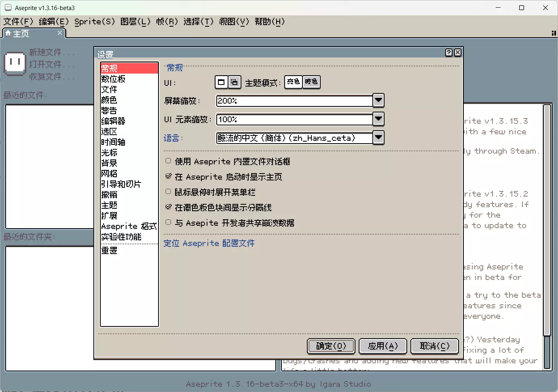This screenshot has height=392, width=558.
Task: Select 文件 in settings category list
Action: (x=129, y=89)
